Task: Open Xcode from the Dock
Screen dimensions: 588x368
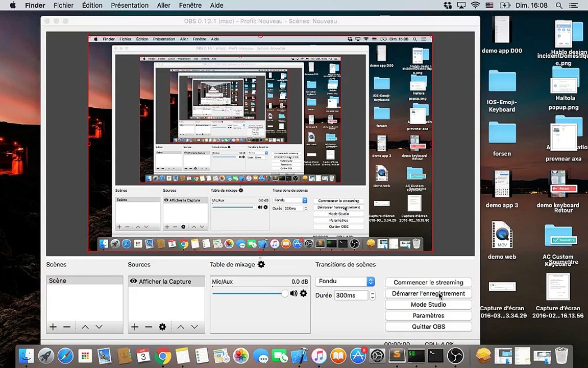Action: pos(299,356)
